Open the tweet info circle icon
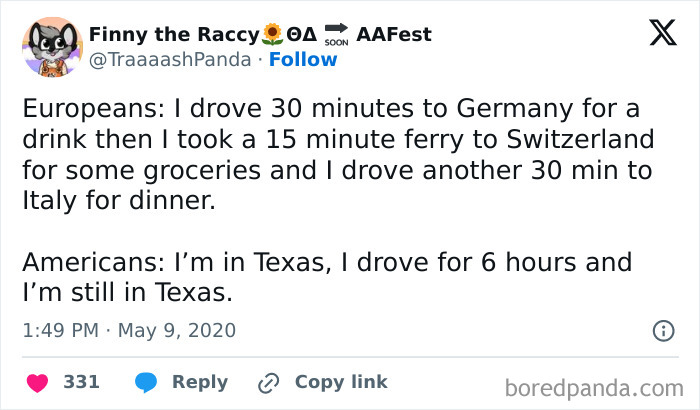This screenshot has width=700, height=410. point(662,330)
